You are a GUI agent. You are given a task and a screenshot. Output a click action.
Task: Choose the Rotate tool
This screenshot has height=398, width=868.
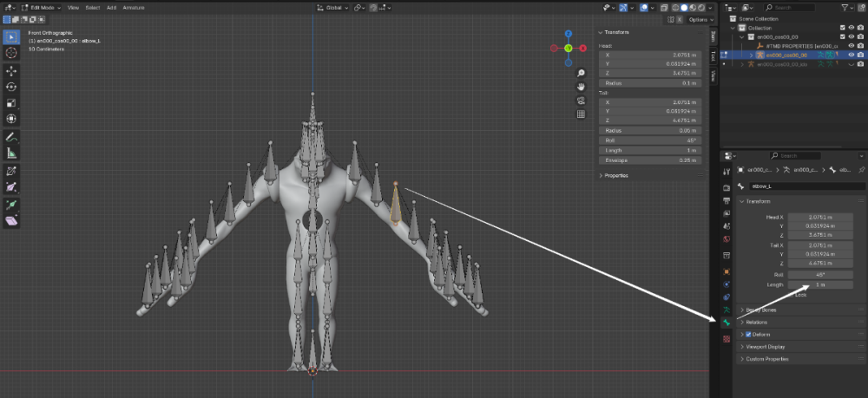11,87
